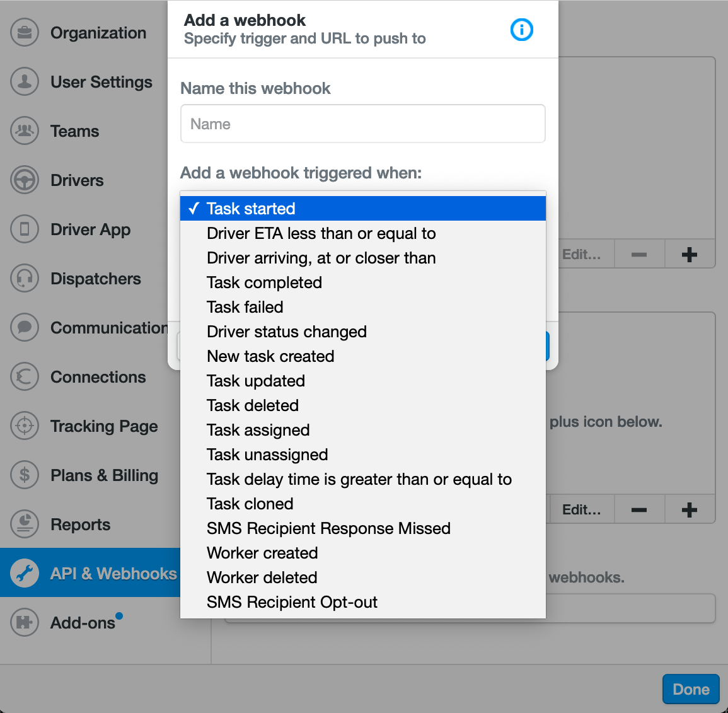This screenshot has width=728, height=713.
Task: Open Add-ons puzzle piece icon
Action: [x=25, y=622]
